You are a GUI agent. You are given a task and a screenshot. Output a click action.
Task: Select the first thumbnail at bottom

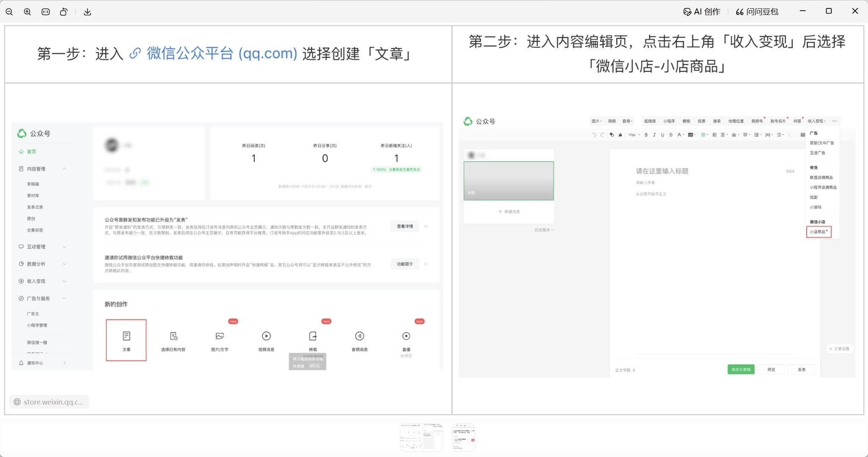421,437
